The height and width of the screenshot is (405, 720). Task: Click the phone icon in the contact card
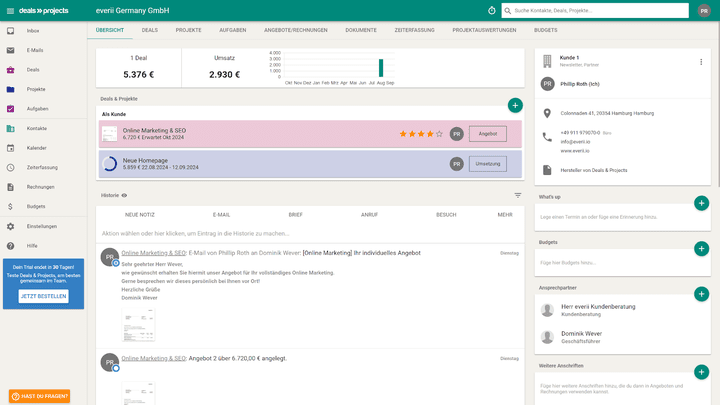pyautogui.click(x=547, y=137)
